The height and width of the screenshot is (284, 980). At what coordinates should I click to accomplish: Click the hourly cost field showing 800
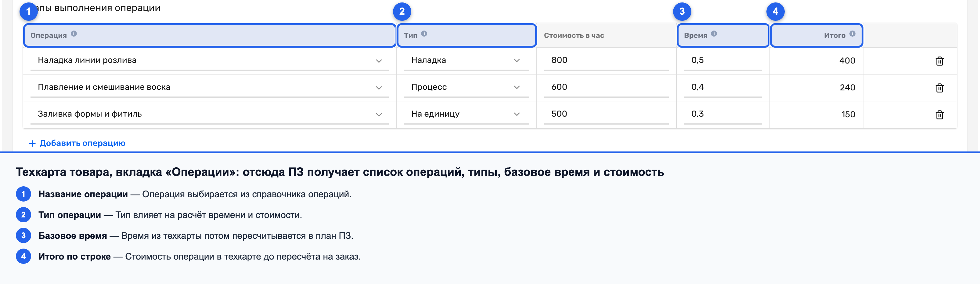tap(606, 60)
